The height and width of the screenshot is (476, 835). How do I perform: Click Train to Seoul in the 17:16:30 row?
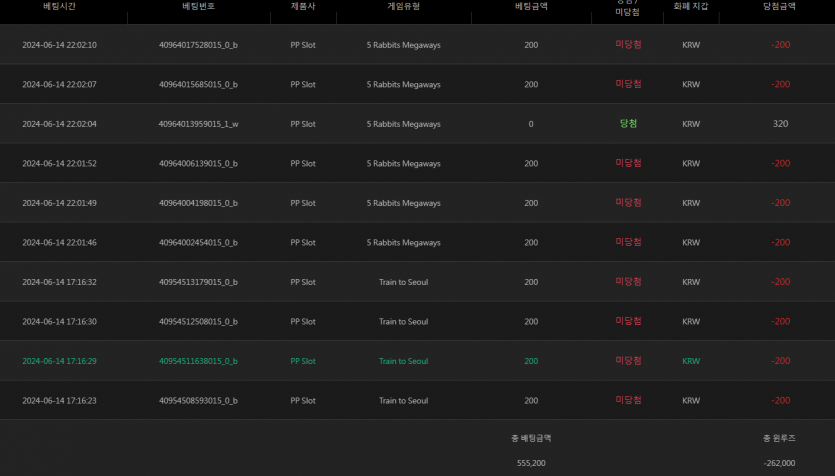point(403,322)
